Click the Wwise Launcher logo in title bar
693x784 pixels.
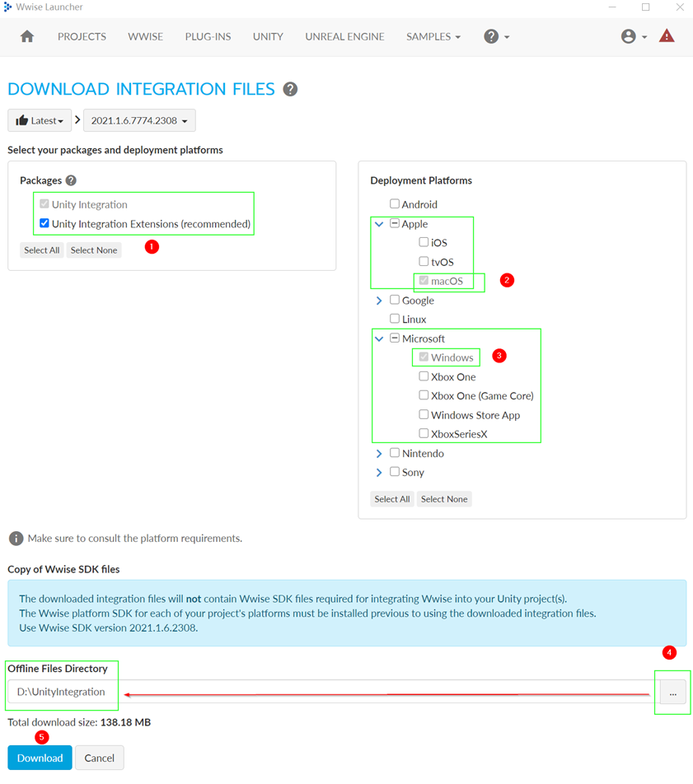tap(7, 7)
